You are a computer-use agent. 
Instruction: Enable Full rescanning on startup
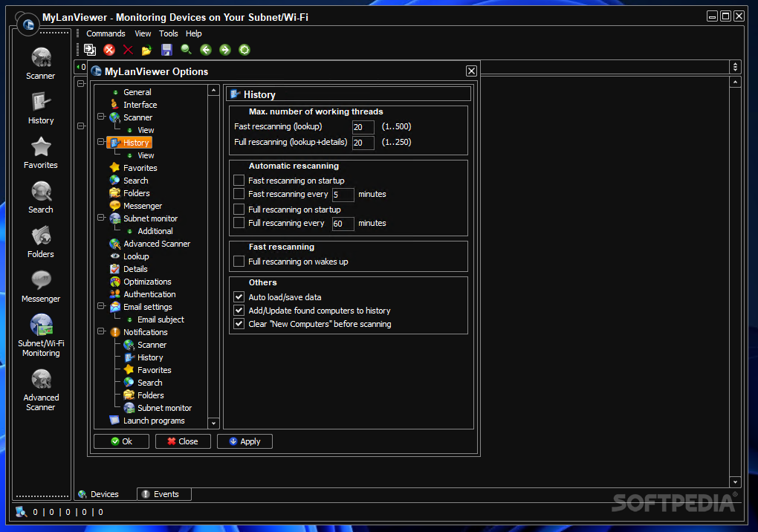(239, 210)
